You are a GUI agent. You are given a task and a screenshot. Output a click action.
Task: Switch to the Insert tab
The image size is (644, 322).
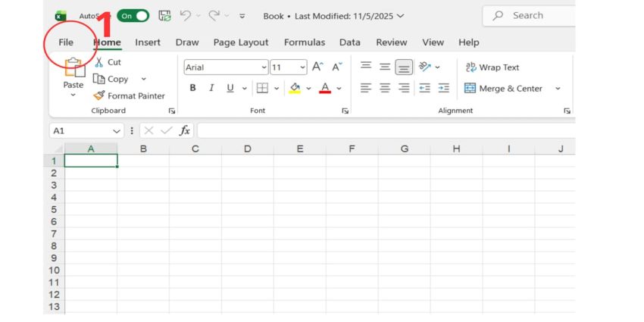click(x=148, y=42)
